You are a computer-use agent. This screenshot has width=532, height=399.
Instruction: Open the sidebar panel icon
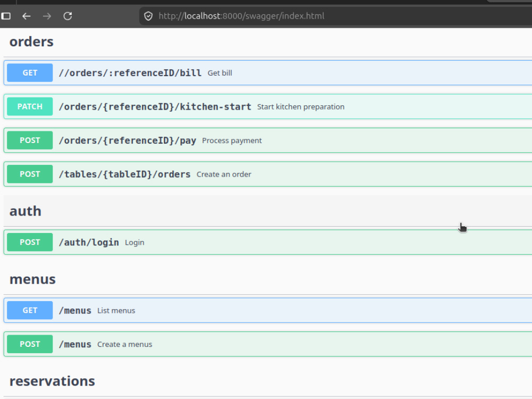(6, 16)
